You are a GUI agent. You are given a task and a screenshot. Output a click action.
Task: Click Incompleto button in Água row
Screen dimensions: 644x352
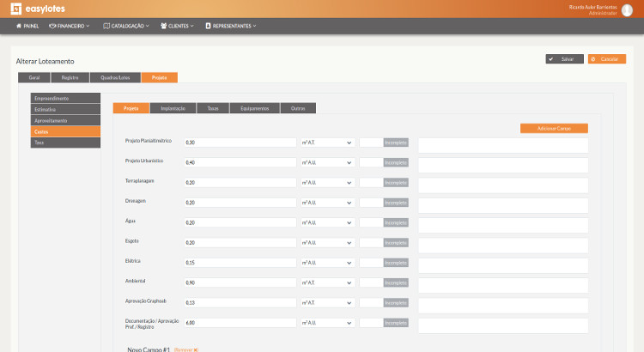point(396,222)
